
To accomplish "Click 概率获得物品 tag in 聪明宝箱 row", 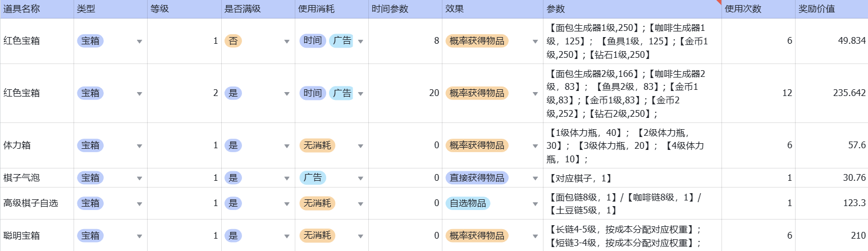I will tap(477, 236).
